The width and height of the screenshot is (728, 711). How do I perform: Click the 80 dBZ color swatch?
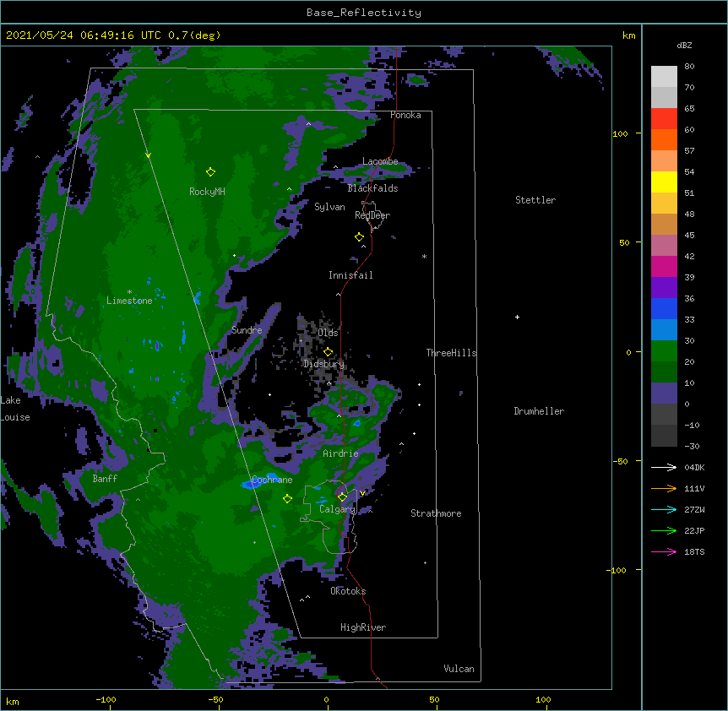click(664, 77)
